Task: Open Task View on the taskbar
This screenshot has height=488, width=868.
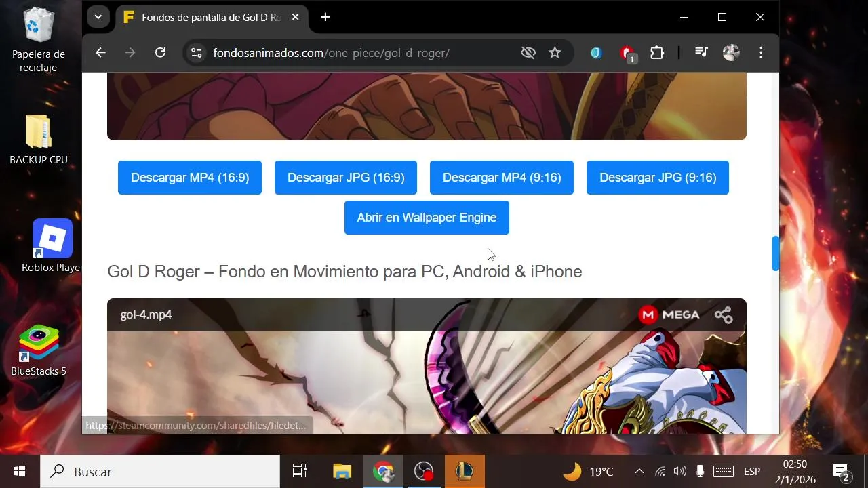Action: point(300,471)
